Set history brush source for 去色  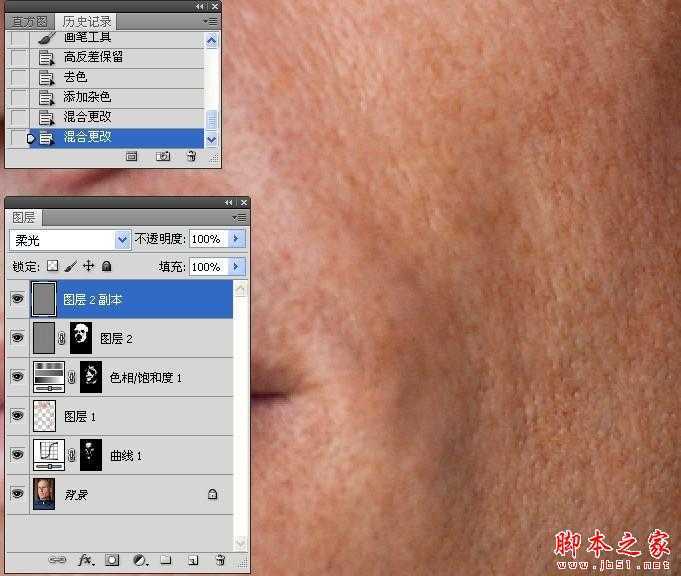[x=19, y=78]
